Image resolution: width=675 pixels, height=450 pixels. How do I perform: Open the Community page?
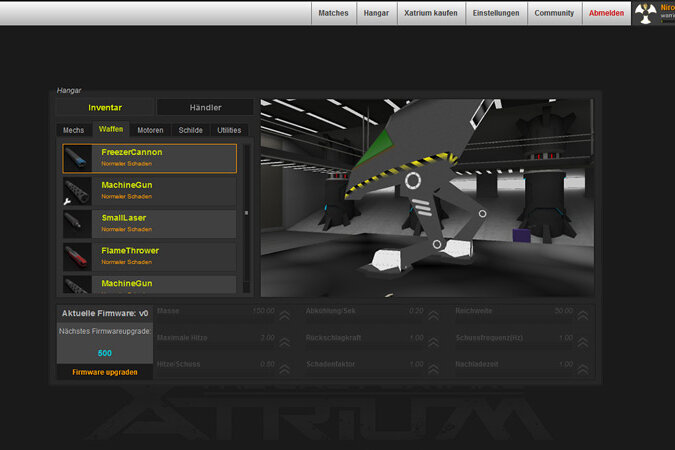554,13
